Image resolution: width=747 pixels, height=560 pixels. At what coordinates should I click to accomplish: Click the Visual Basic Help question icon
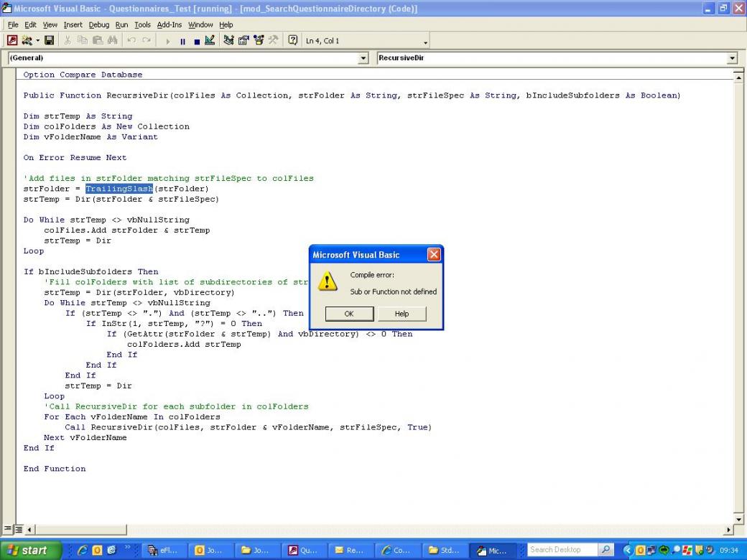tap(292, 40)
